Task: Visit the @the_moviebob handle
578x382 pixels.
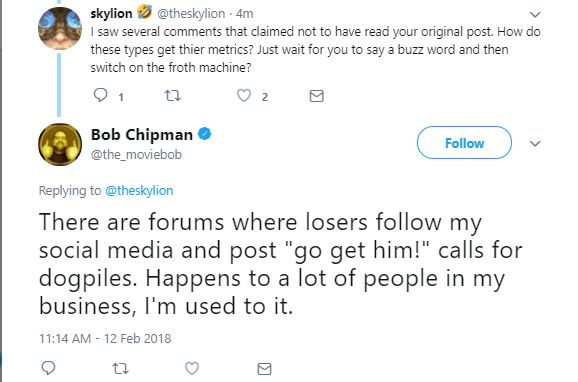Action: click(x=136, y=154)
